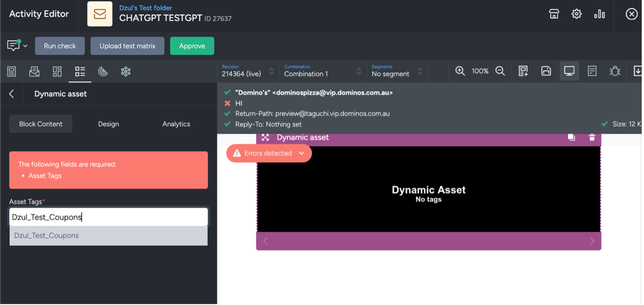The width and height of the screenshot is (644, 305).
Task: Open the settings gear icon
Action: coord(577,14)
